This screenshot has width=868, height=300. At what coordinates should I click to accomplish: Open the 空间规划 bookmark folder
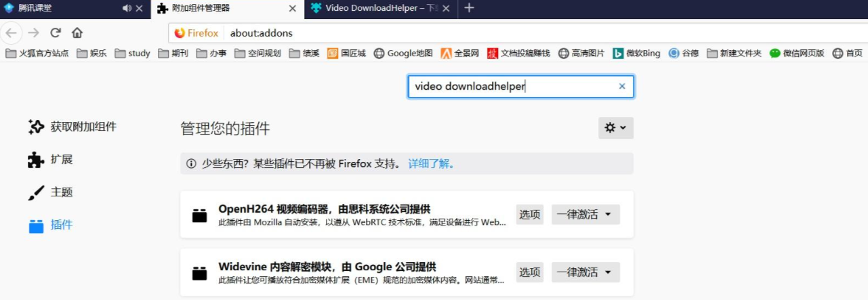coord(257,53)
